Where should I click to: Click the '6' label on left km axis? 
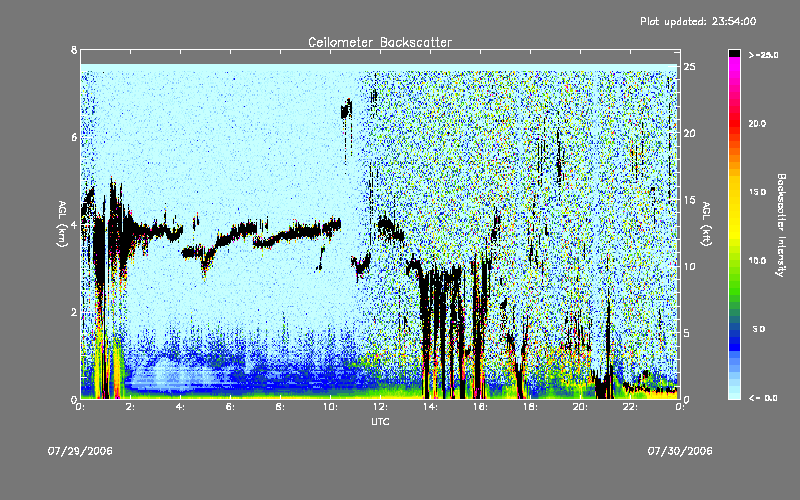tap(74, 137)
